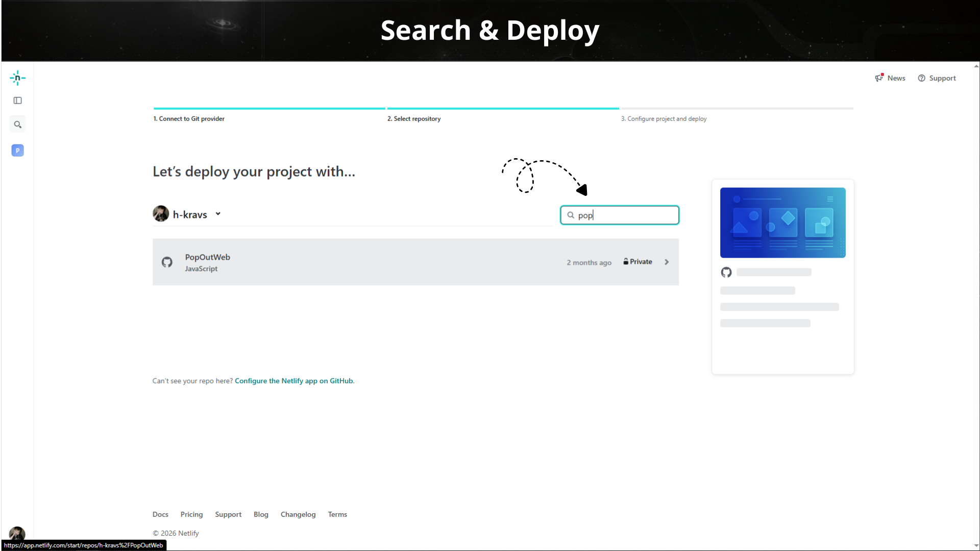Open the user profile avatar at bottom of sidebar
This screenshot has height=551, width=980.
pos(17,534)
